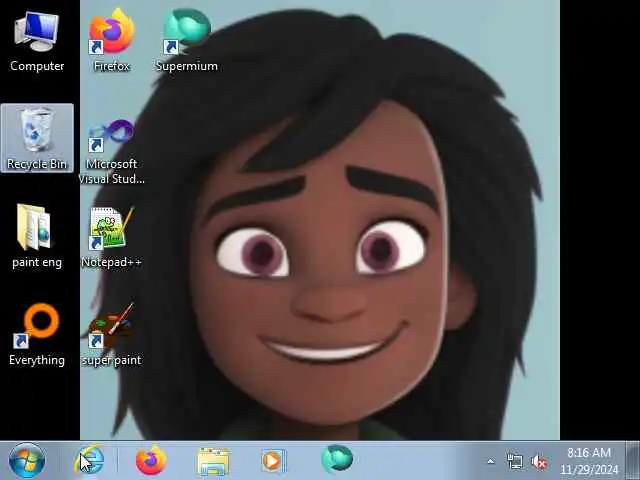Open the Computer desktop icon
Screen dimensions: 640x480
point(37,41)
